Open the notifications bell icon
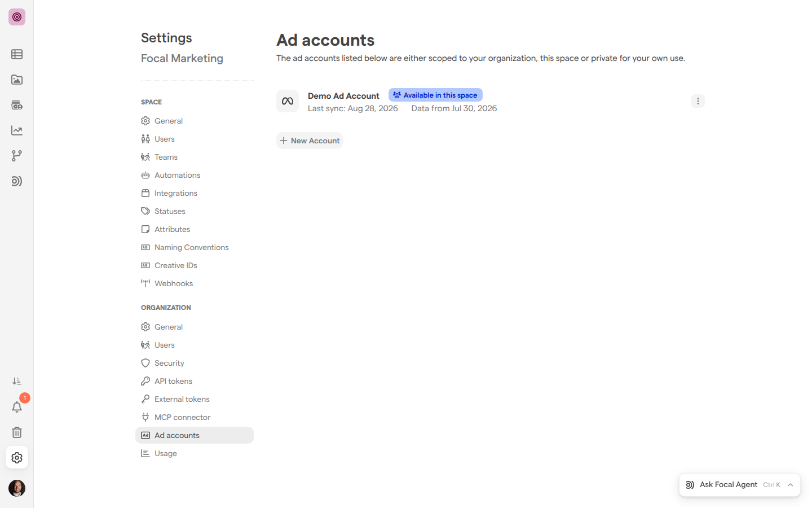Screen dimensions: 812x508 tap(17, 407)
